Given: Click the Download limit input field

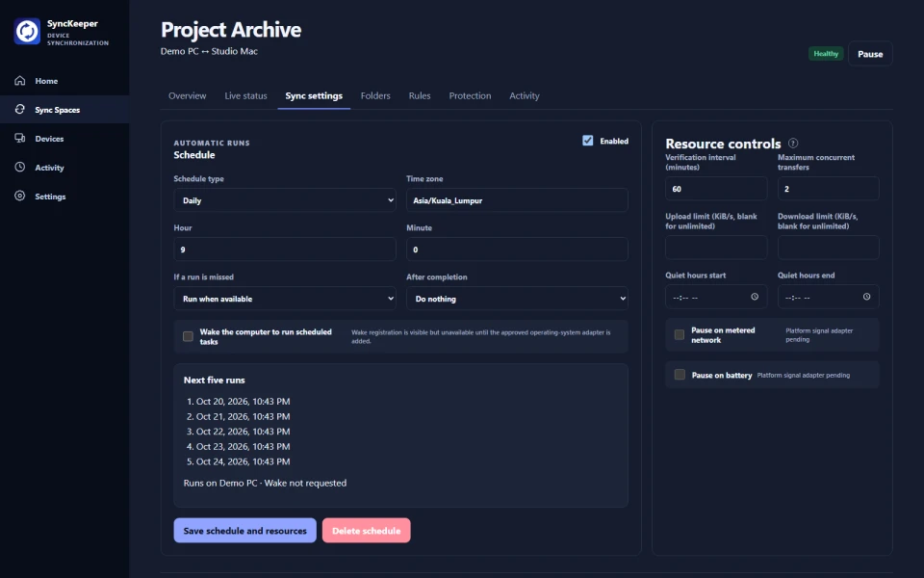Looking at the screenshot, I should tap(829, 248).
